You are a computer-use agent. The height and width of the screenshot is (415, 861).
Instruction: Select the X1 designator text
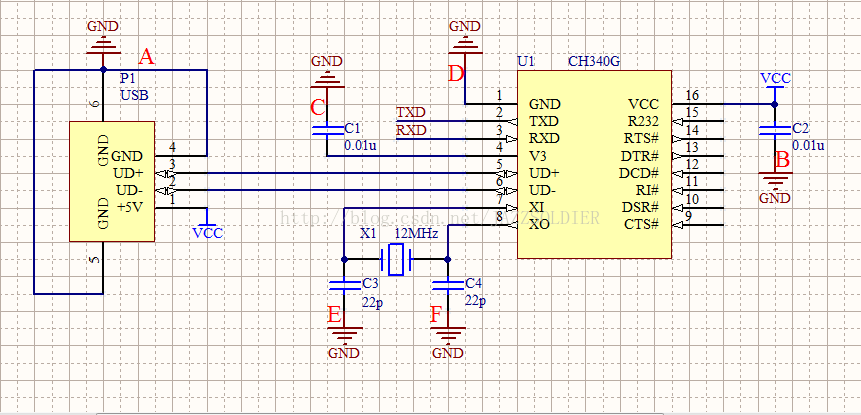(368, 234)
